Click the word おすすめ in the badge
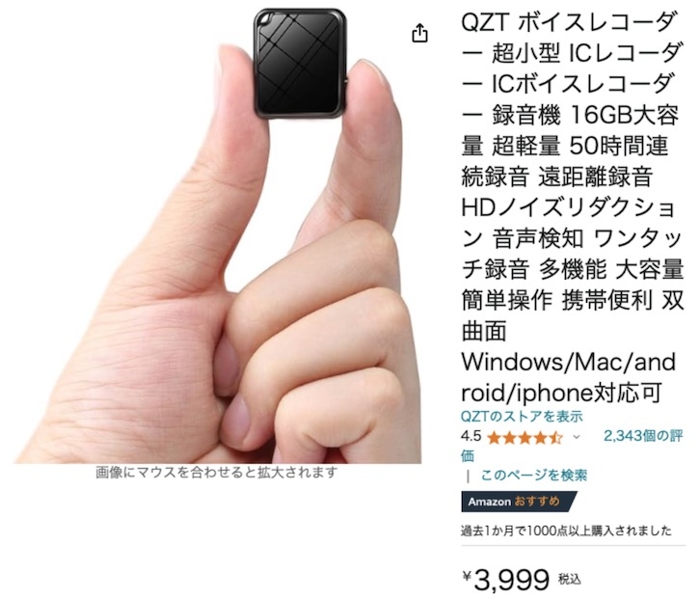Screen dimensions: 700x599 537,502
